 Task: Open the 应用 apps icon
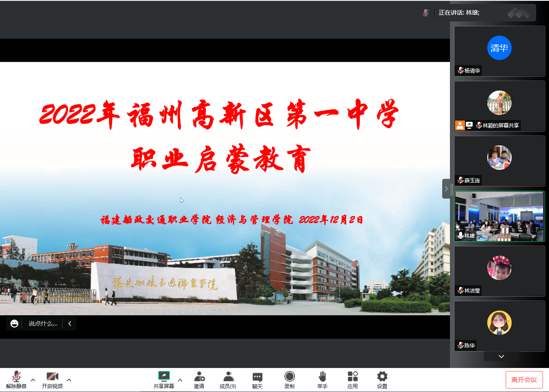(x=353, y=377)
